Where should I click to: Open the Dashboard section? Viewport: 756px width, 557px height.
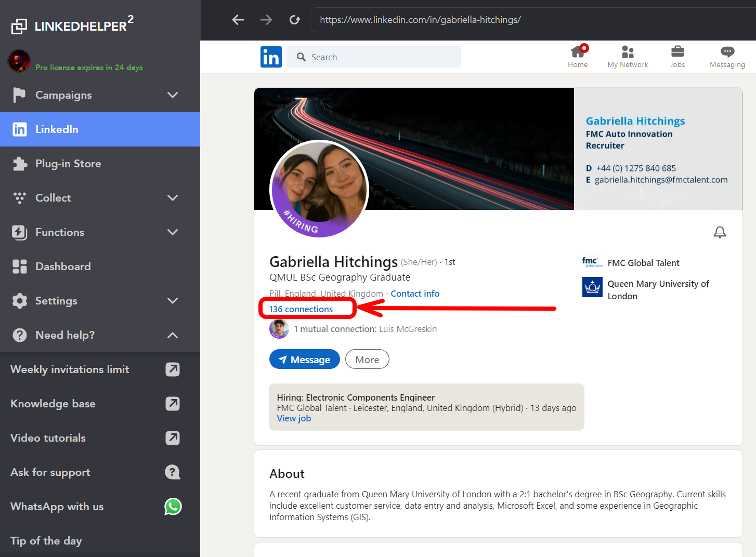click(63, 266)
